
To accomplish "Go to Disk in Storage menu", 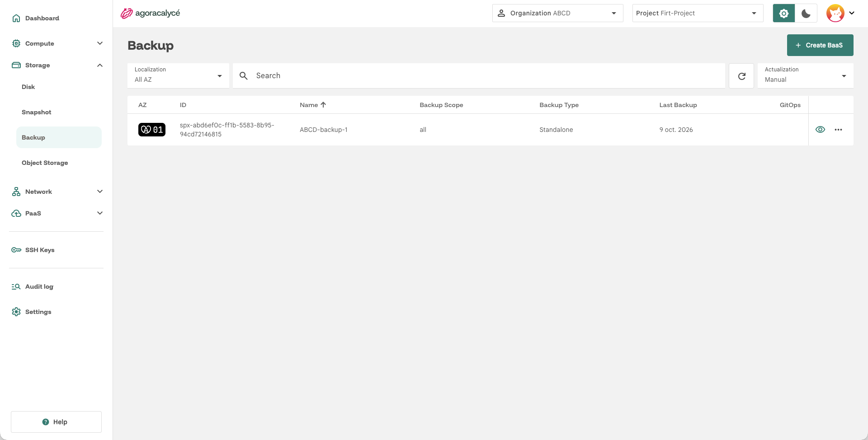I will 59,87.
